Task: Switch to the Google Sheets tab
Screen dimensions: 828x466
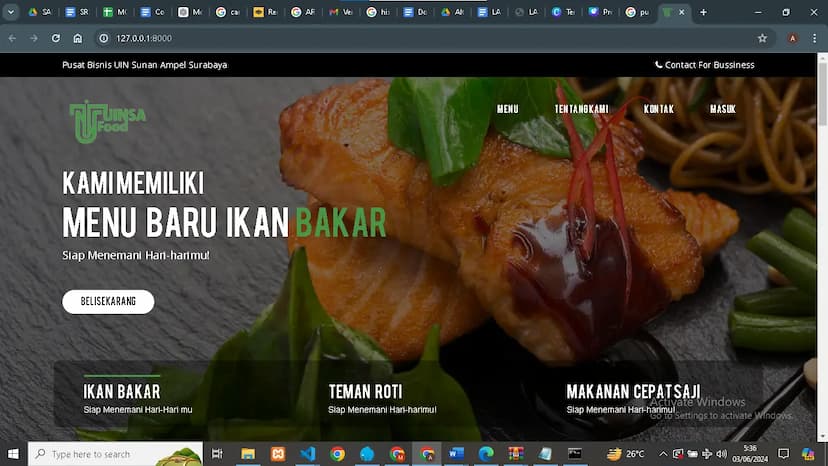Action: point(115,12)
